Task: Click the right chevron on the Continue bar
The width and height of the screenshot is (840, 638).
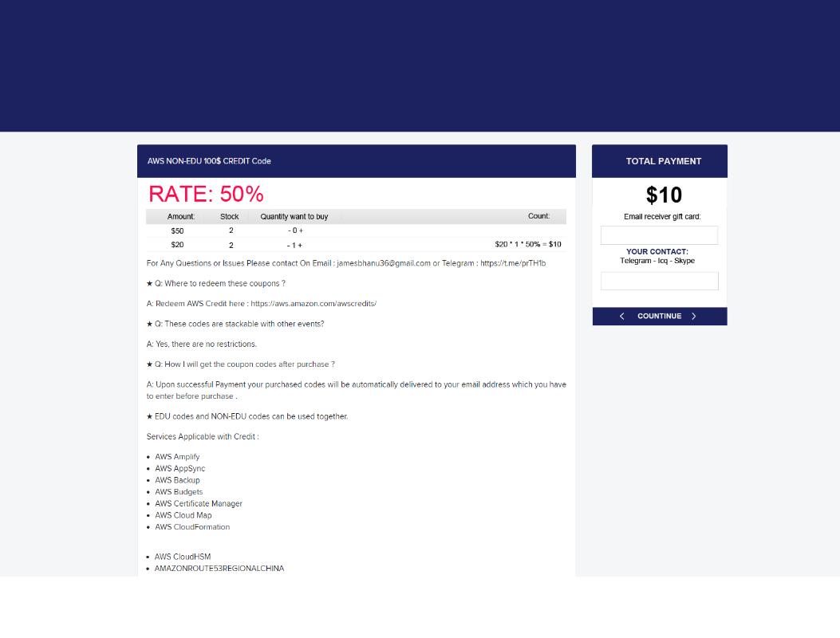Action: pos(694,317)
